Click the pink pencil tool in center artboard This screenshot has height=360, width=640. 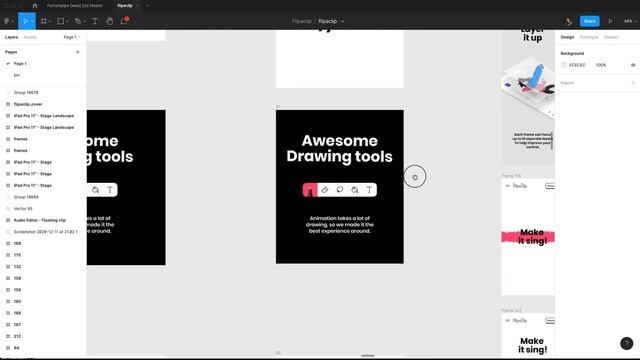[x=310, y=190]
